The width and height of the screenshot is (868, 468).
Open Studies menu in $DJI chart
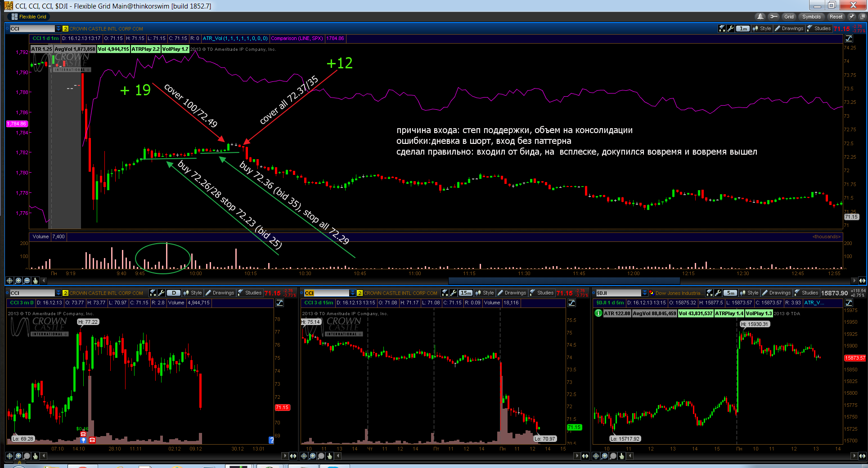pos(806,293)
